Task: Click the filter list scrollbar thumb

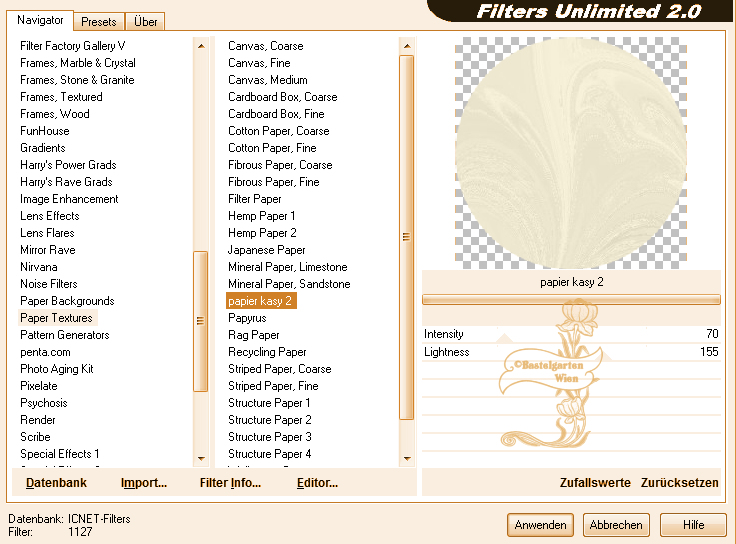Action: point(406,237)
